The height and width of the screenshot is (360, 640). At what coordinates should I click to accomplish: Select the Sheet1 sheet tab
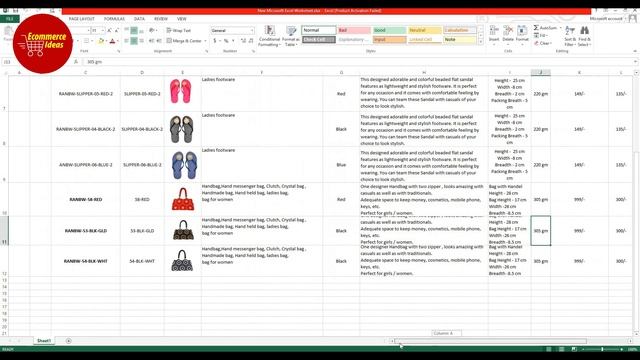44,341
